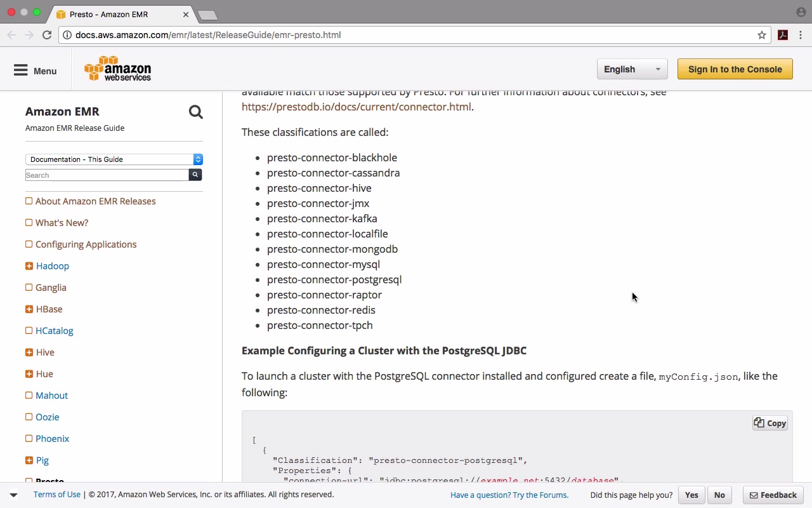Expand the HBase tree section
Image resolution: width=812 pixels, height=508 pixels.
29,309
